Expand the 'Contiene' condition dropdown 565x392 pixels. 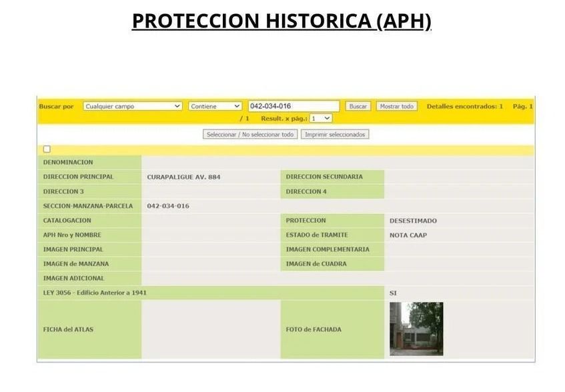click(x=215, y=106)
